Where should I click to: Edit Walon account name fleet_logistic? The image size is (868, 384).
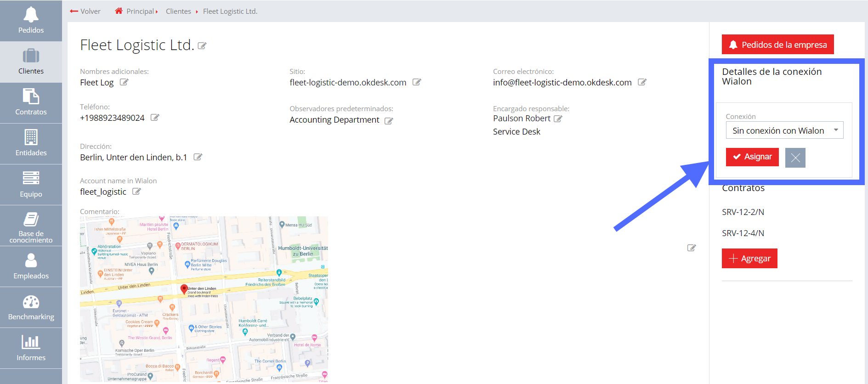[x=136, y=192]
